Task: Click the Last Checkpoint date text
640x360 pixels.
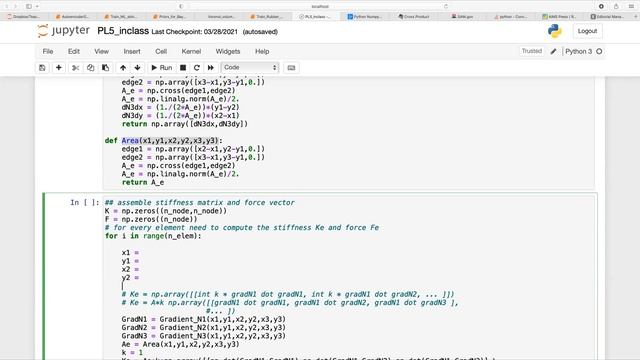Action: coord(194,31)
